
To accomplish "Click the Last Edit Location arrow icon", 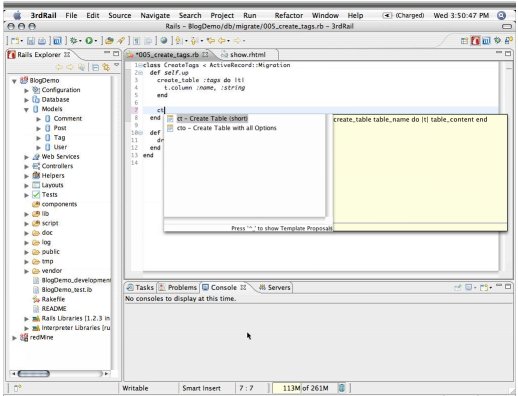I will pos(211,41).
